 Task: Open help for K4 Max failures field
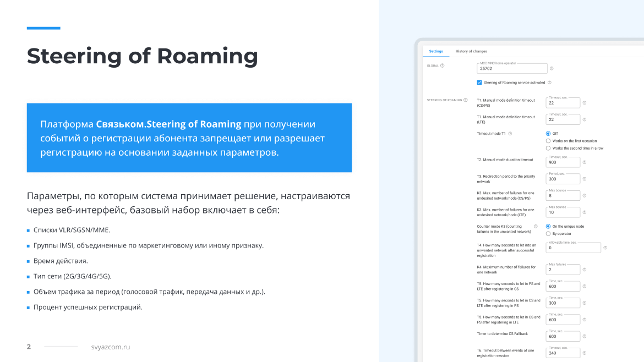tap(585, 270)
